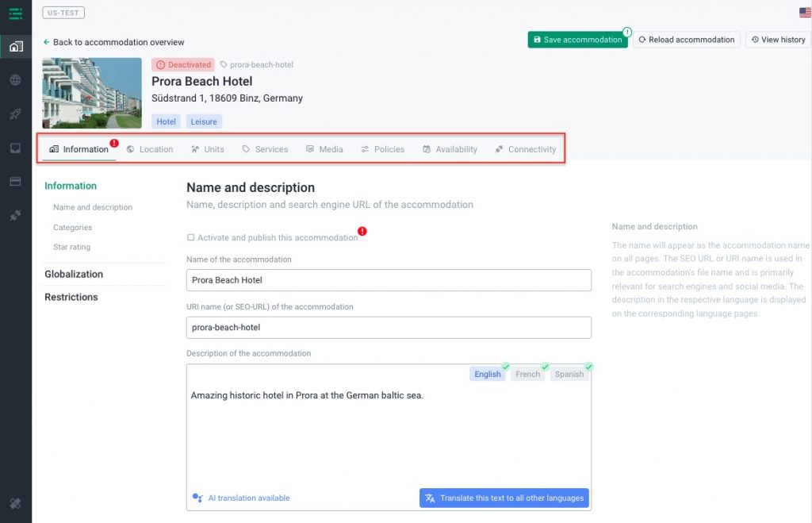Click the Leisure category tag
This screenshot has height=523, width=812.
click(204, 121)
